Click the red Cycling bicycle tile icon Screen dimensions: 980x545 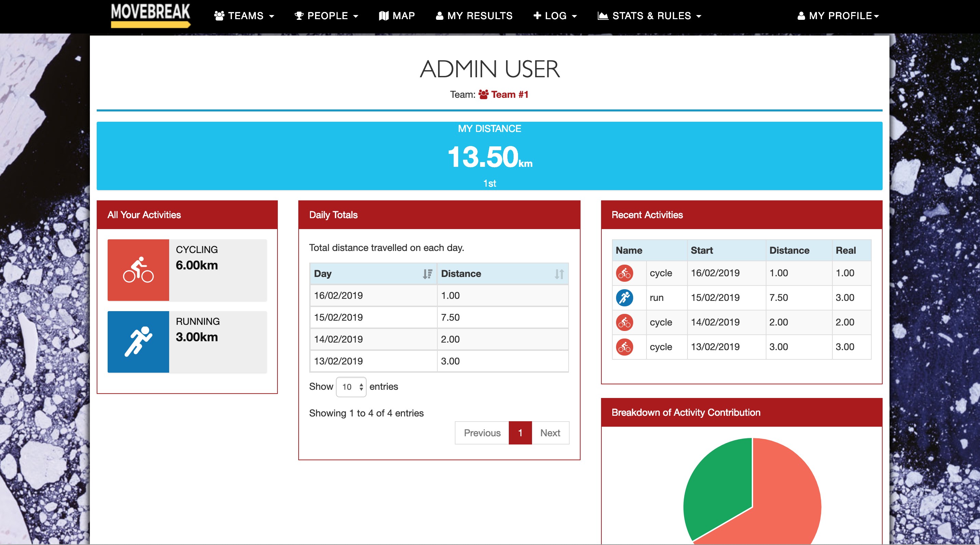point(138,270)
